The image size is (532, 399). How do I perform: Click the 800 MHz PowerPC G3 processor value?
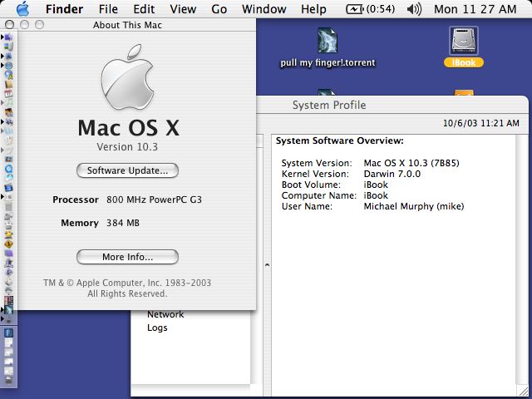tap(154, 199)
